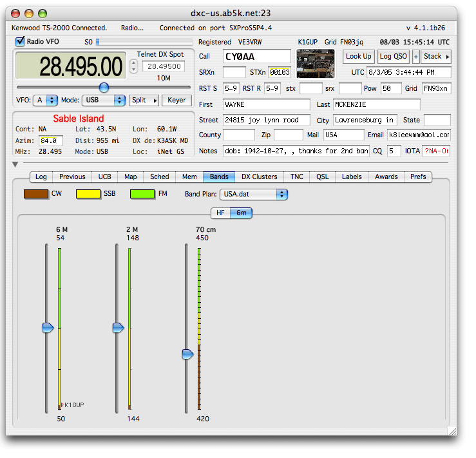Viewport: 476px width, 458px height.
Task: Click the 2 M band slider handle
Action: click(x=118, y=328)
